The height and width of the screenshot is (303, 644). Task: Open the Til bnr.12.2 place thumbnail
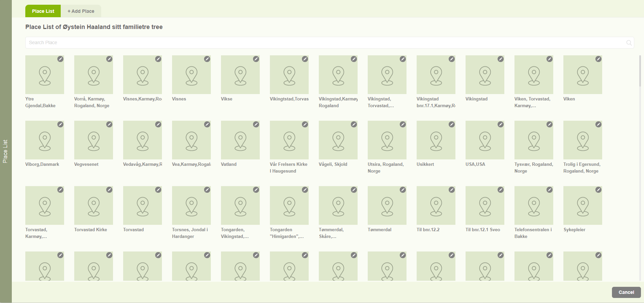[436, 206]
